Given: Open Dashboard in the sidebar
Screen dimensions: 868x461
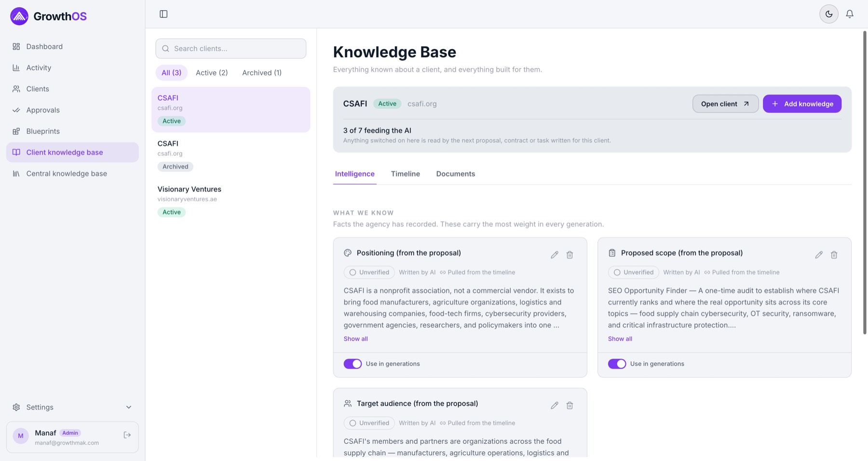Looking at the screenshot, I should (x=72, y=47).
